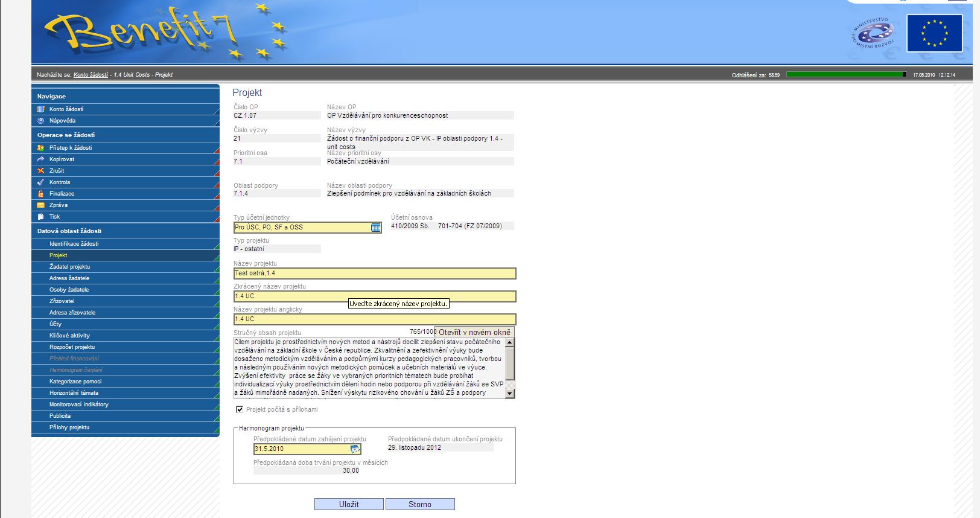Click the duration value 30,00
This screenshot has width=980, height=518.
[351, 471]
